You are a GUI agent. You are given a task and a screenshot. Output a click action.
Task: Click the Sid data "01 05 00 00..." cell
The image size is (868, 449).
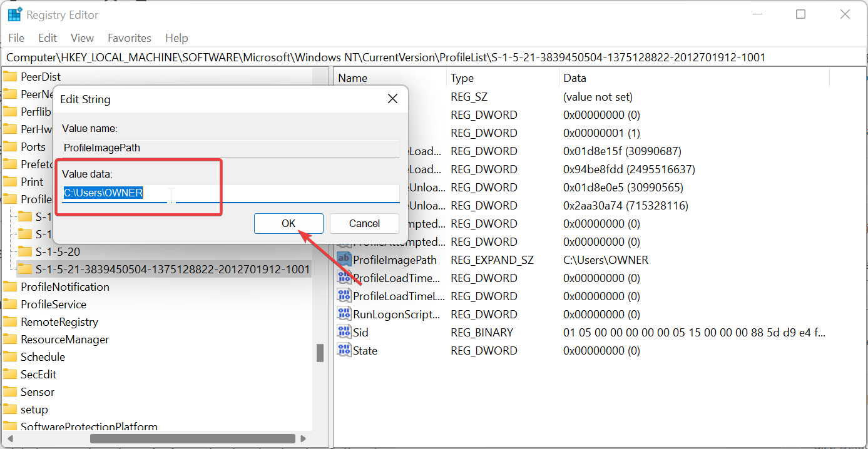click(695, 333)
